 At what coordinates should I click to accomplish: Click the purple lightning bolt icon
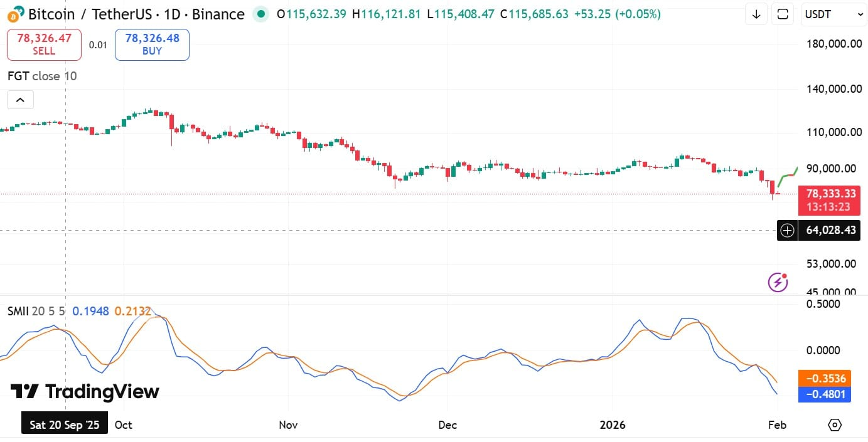778,282
